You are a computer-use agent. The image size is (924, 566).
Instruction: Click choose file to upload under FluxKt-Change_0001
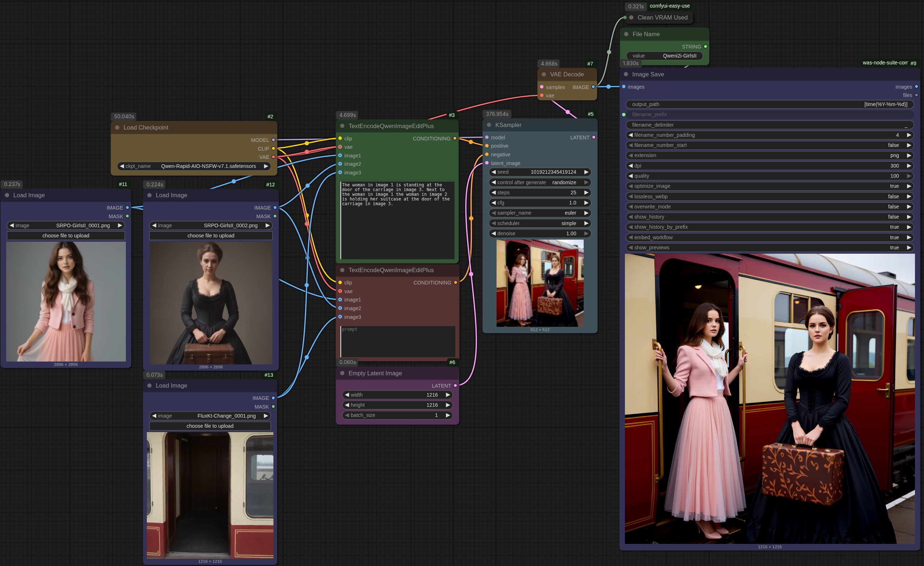210,426
